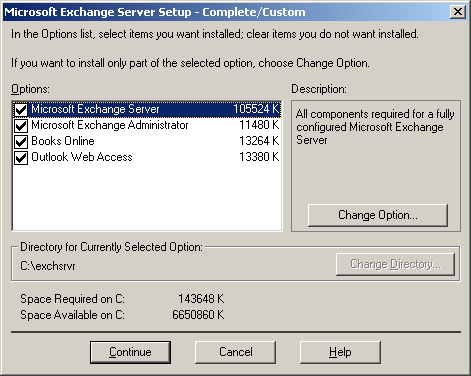Click the 105524 K size value
This screenshot has height=376, width=471.
pos(256,109)
